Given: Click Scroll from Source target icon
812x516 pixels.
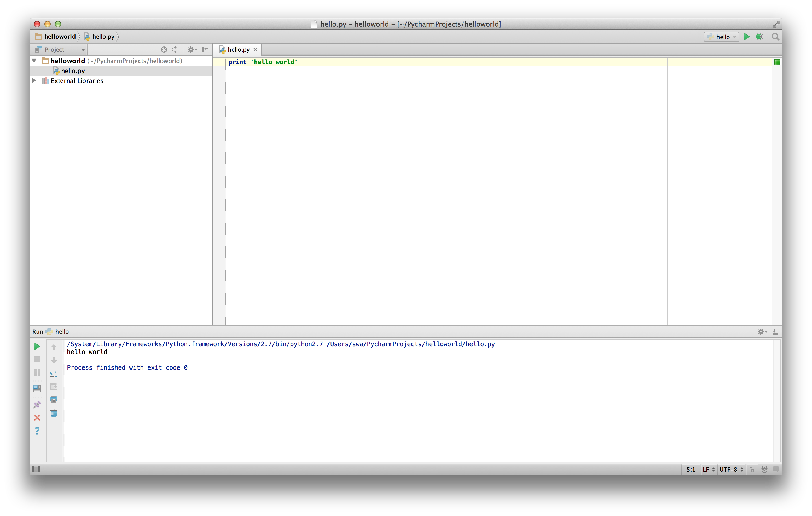Looking at the screenshot, I should click(164, 50).
